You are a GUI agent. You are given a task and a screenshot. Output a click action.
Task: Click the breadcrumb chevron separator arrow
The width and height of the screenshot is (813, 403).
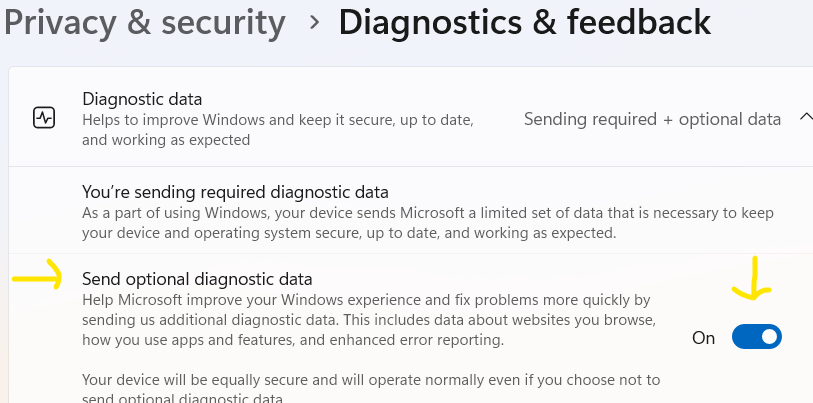point(314,21)
